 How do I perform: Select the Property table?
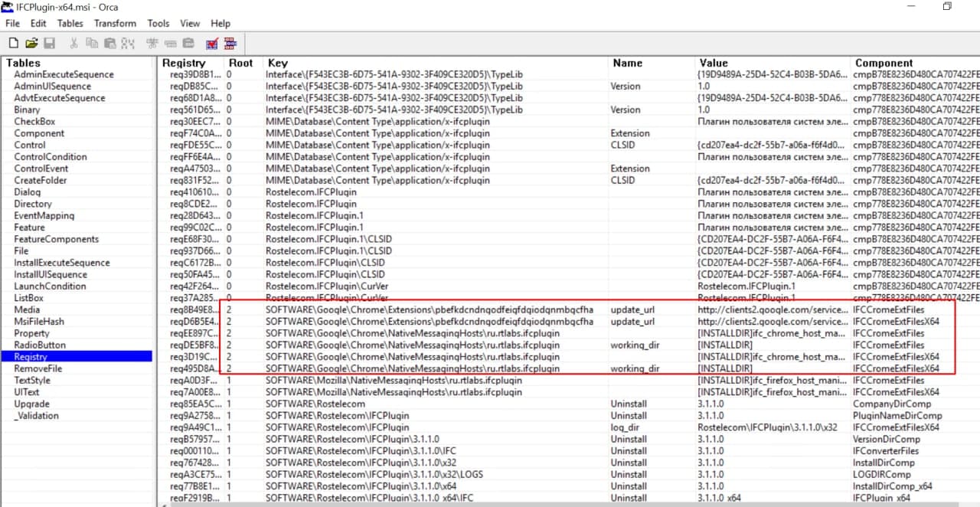click(x=31, y=333)
